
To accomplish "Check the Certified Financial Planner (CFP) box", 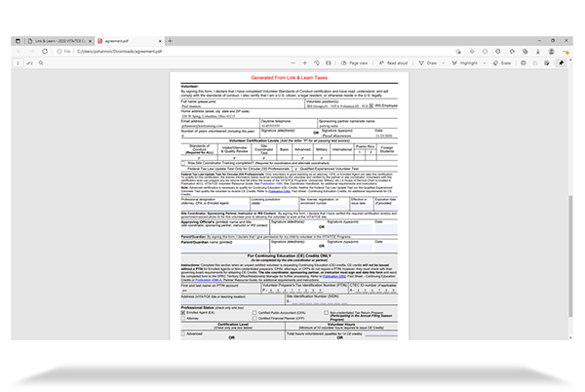I will point(254,319).
